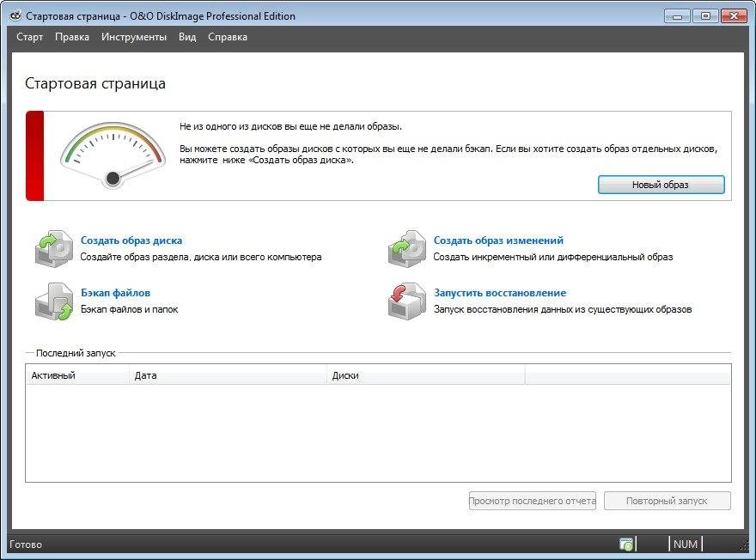Click the O&O DiskImage title bar icon

click(16, 16)
